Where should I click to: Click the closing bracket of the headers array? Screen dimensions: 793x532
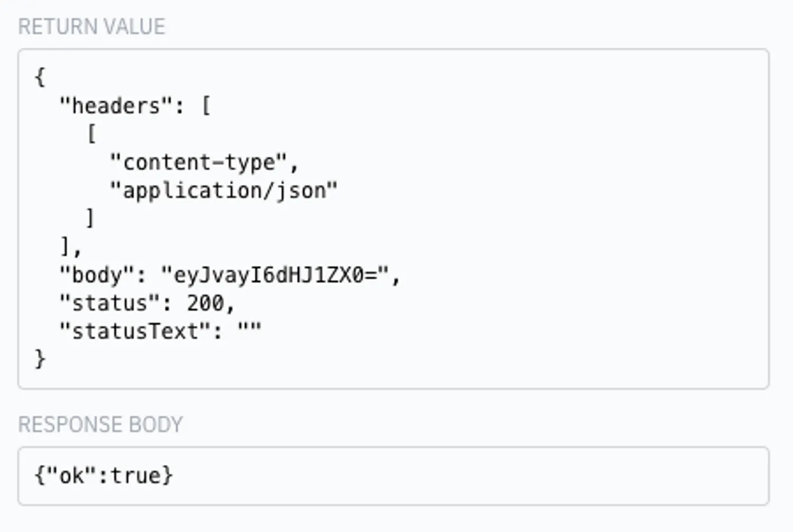[x=66, y=246]
